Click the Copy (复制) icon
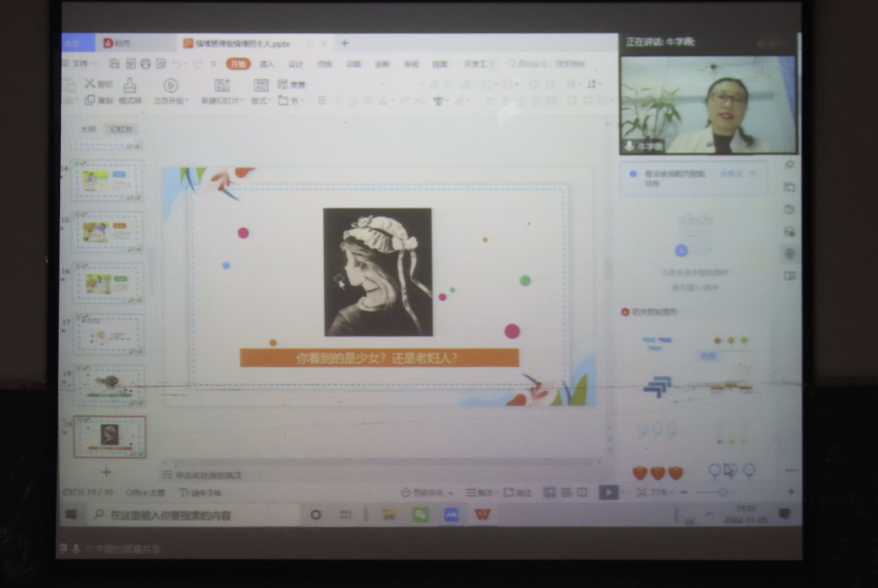 [x=90, y=100]
